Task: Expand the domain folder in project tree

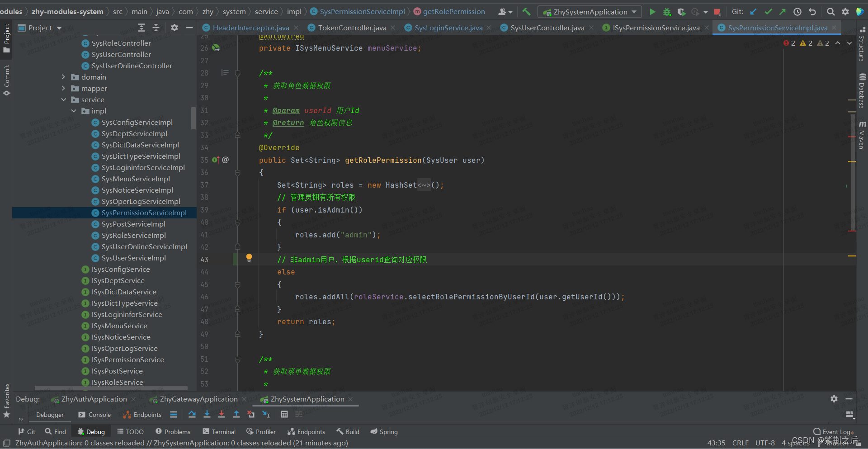Action: tap(64, 77)
